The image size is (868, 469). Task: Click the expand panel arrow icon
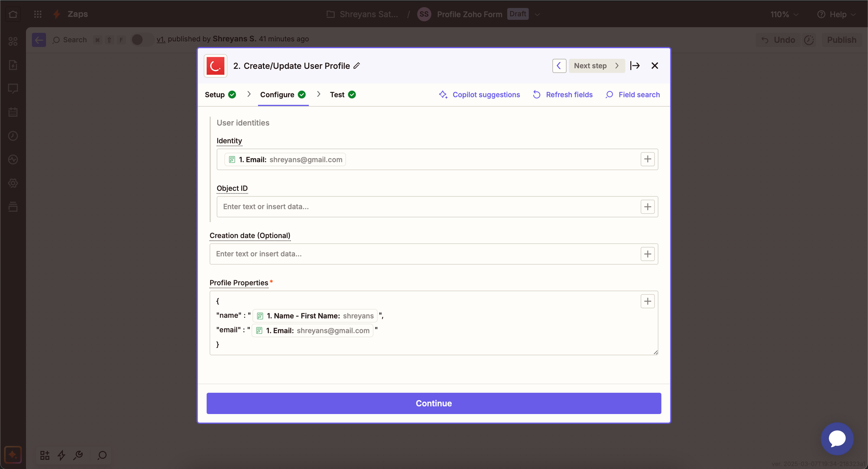click(635, 65)
